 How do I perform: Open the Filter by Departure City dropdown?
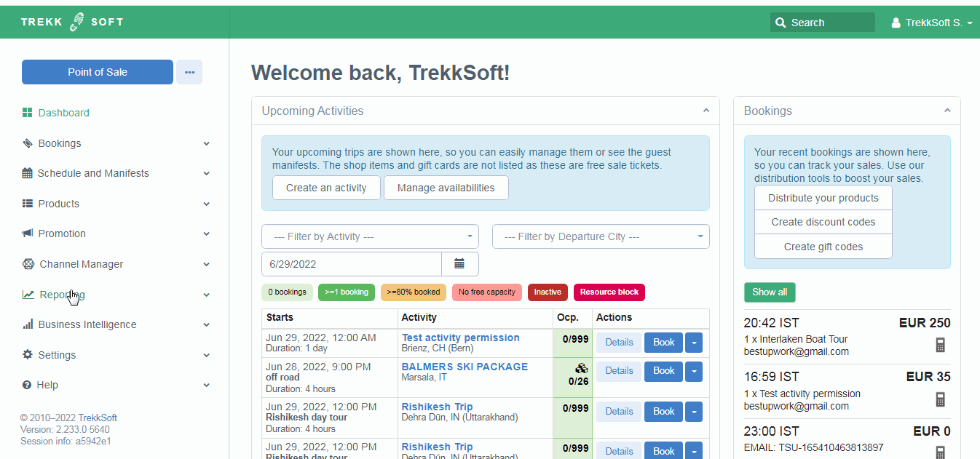(x=601, y=236)
